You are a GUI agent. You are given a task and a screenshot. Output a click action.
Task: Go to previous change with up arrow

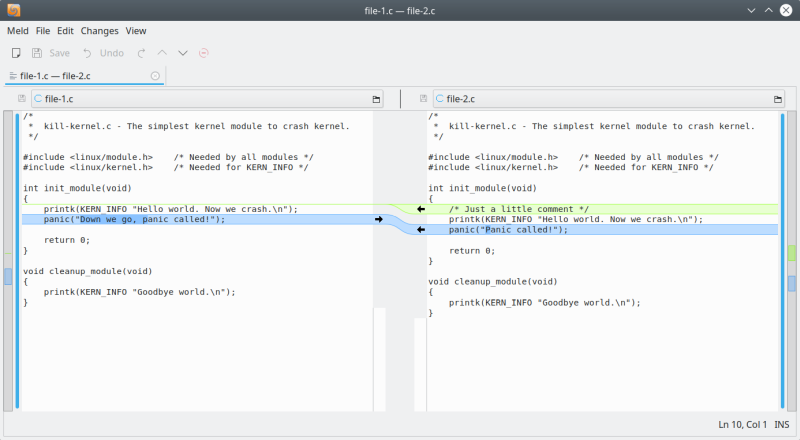pyautogui.click(x=163, y=53)
